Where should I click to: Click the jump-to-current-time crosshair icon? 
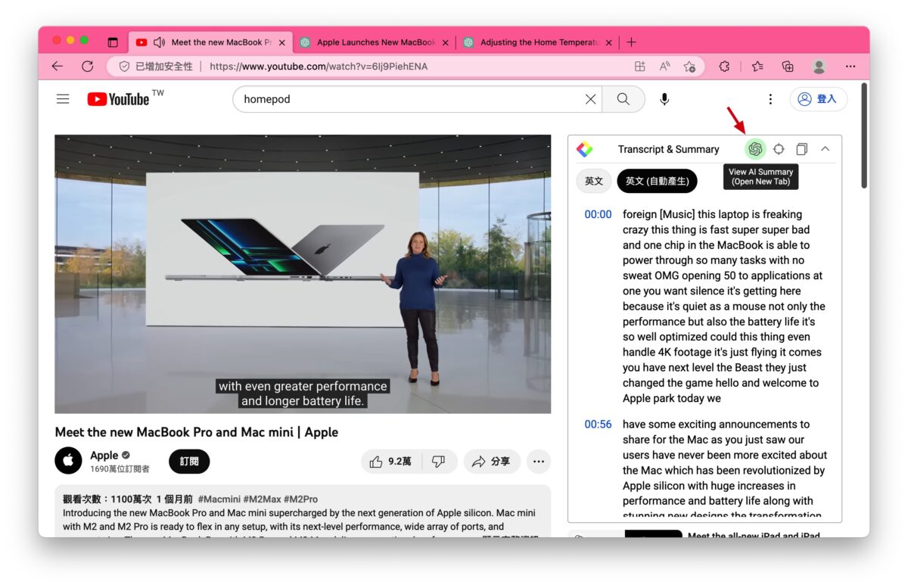(x=779, y=149)
